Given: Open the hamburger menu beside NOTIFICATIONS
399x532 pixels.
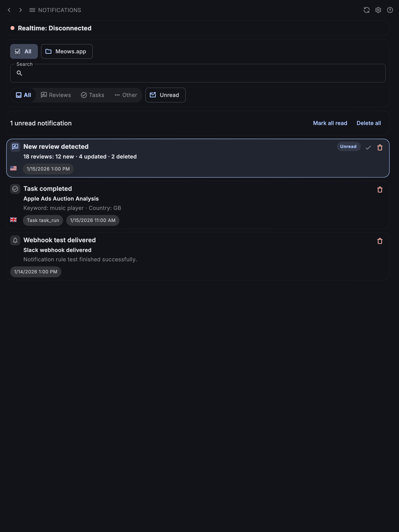Looking at the screenshot, I should tap(32, 10).
